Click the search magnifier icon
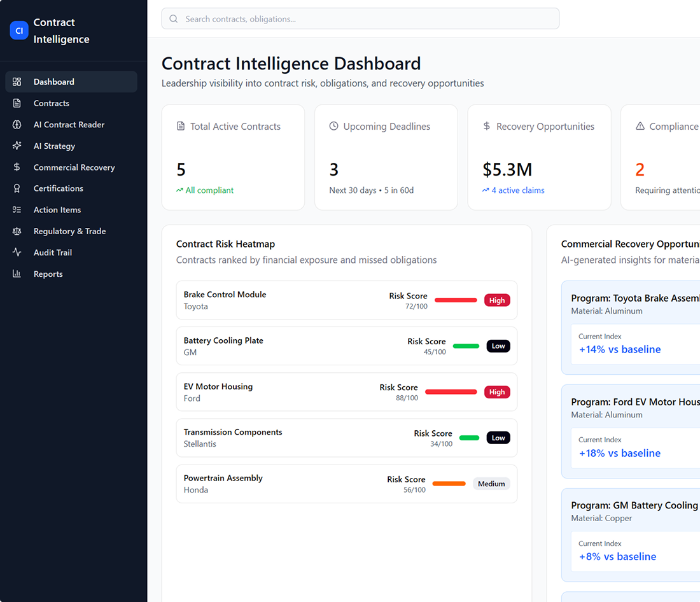 pos(174,18)
